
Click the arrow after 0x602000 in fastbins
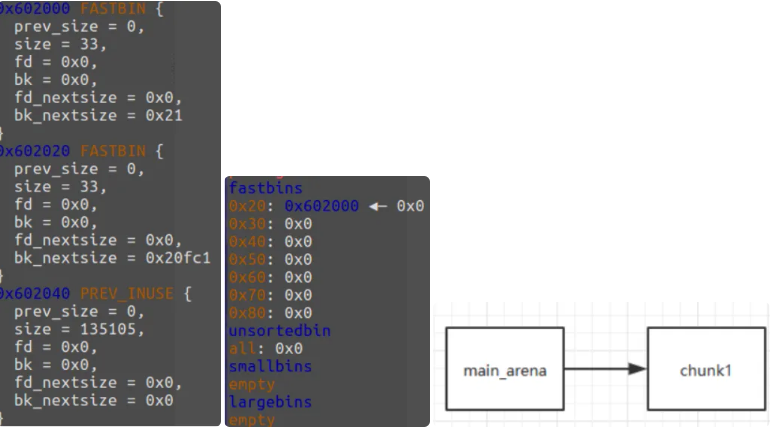click(x=377, y=205)
